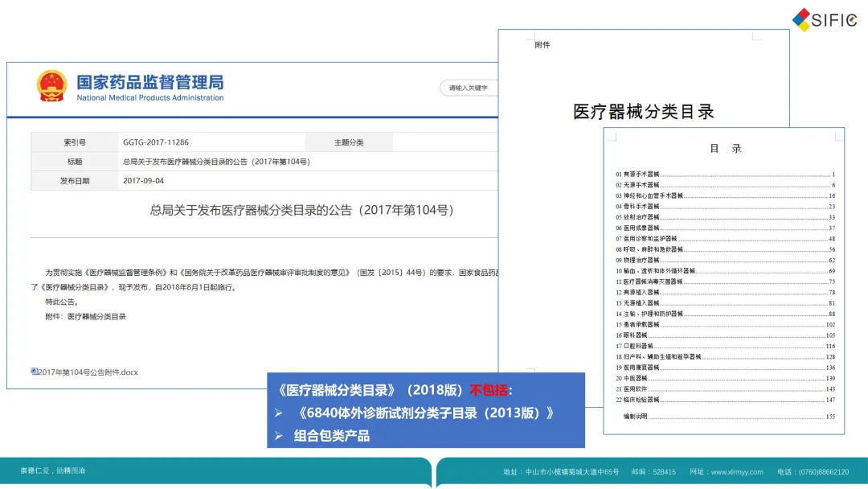
Task: Click the 索引号 label cell
Action: point(75,142)
